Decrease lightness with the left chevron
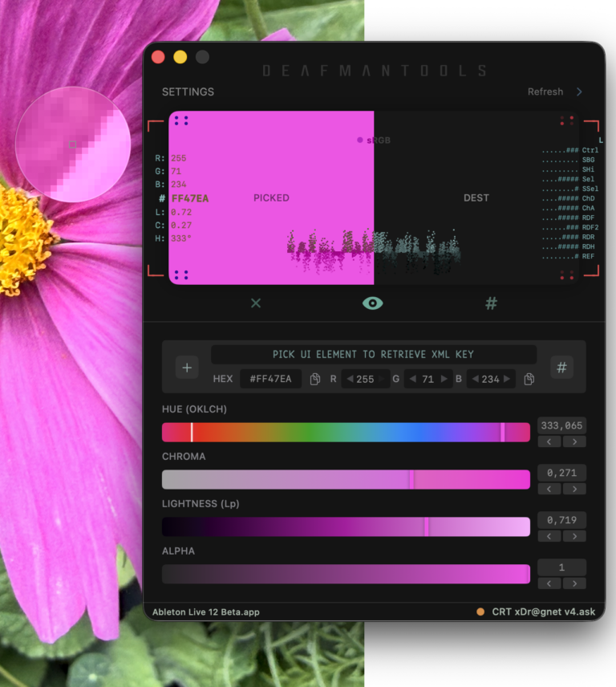 click(549, 536)
